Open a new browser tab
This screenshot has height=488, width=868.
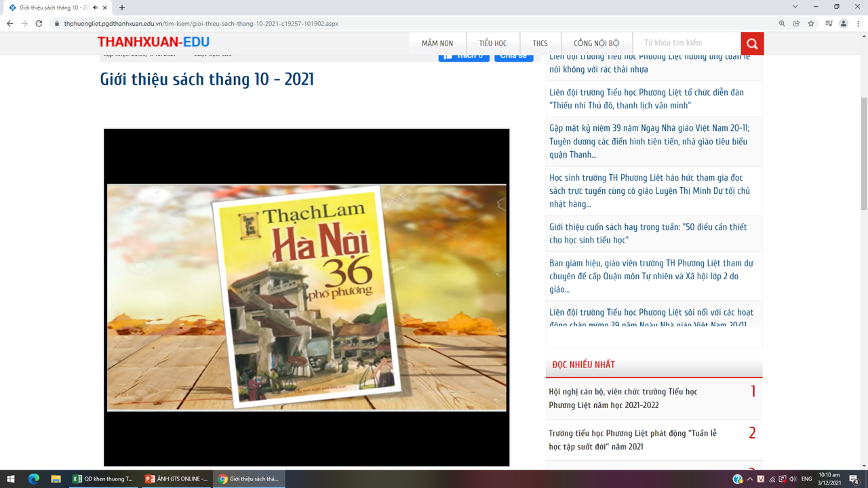(x=122, y=7)
